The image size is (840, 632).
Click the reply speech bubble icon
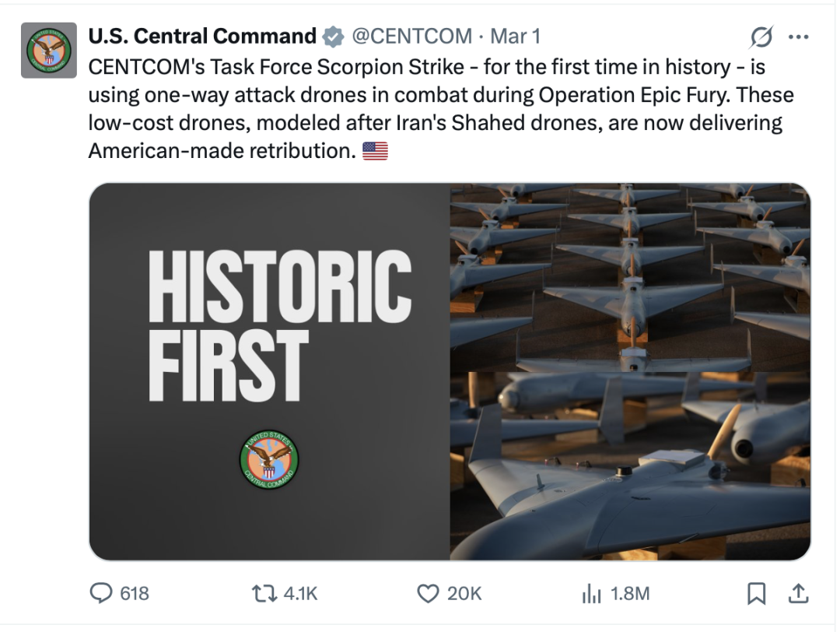click(x=101, y=594)
